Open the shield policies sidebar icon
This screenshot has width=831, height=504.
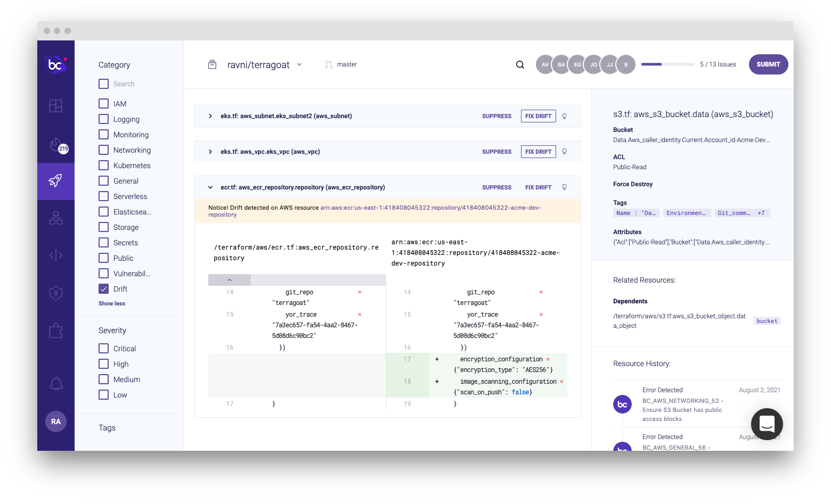click(x=56, y=293)
